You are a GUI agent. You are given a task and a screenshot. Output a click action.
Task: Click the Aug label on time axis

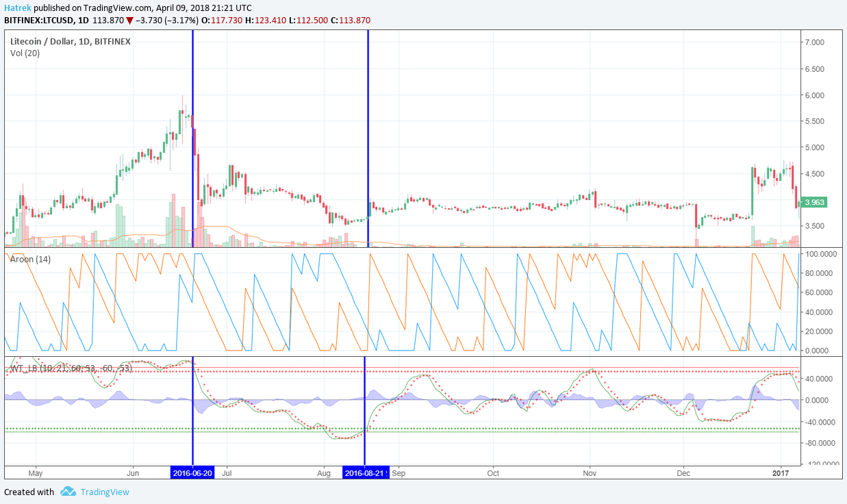coord(325,473)
